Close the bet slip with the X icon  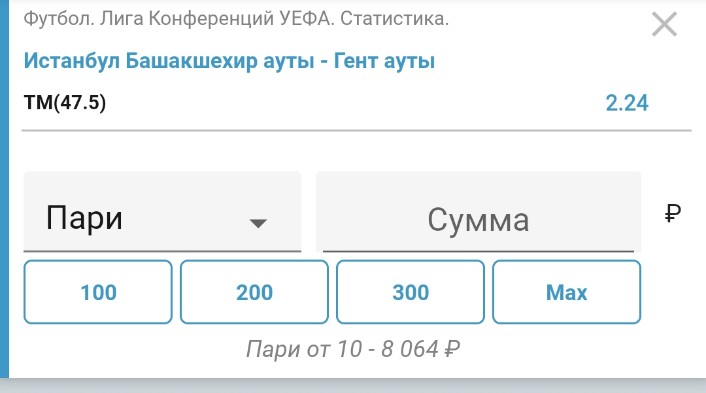(664, 24)
